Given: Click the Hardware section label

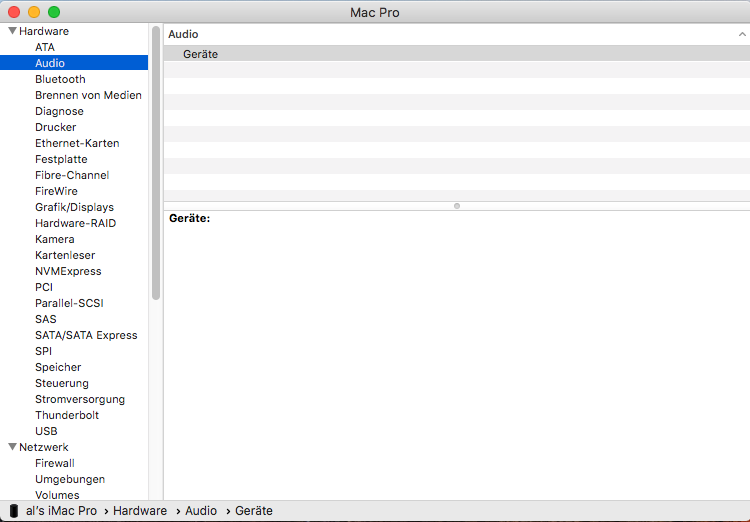Looking at the screenshot, I should click(x=44, y=31).
